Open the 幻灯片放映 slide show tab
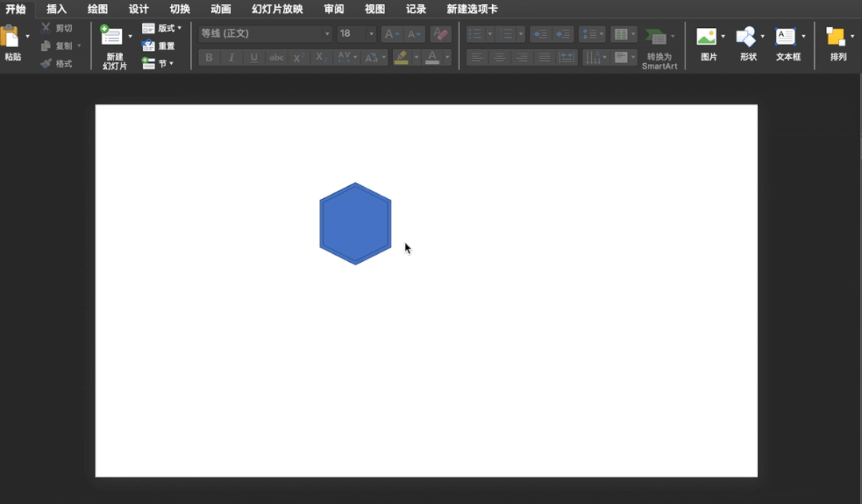Viewport: 862px width, 504px height. pyautogui.click(x=277, y=9)
